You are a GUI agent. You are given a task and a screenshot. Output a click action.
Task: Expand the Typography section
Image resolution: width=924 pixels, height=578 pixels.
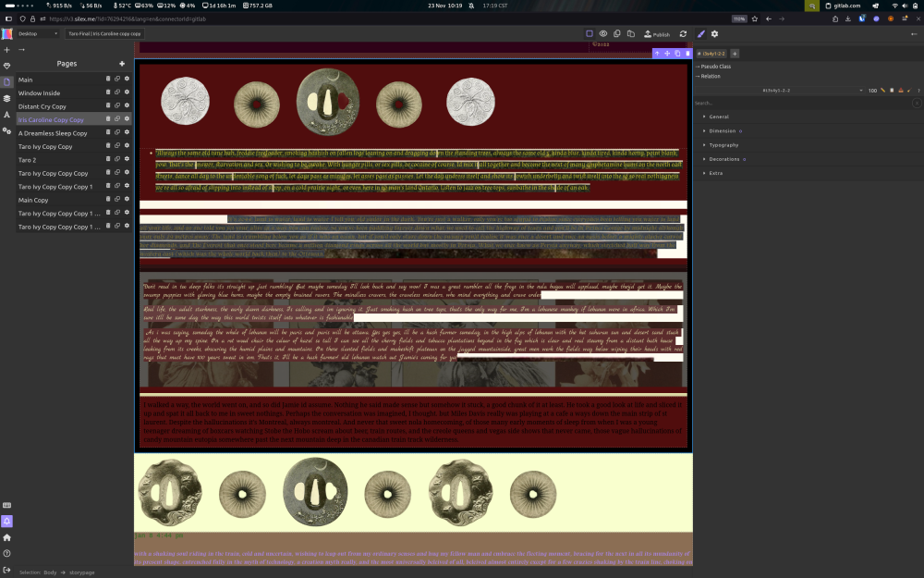click(x=723, y=145)
